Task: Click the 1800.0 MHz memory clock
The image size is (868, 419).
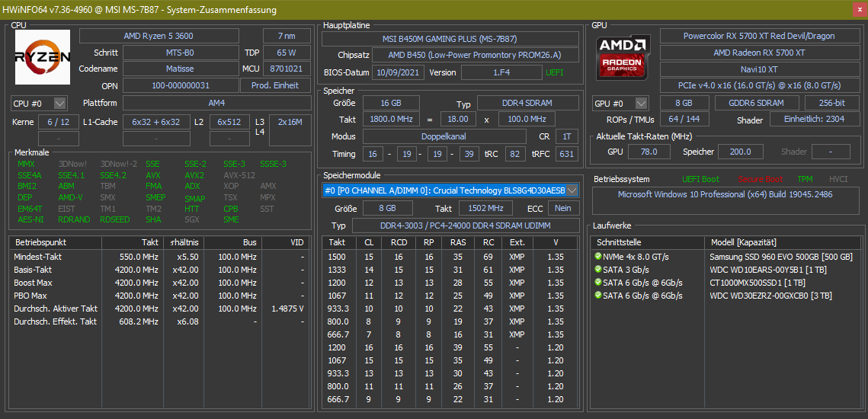Action: point(391,119)
